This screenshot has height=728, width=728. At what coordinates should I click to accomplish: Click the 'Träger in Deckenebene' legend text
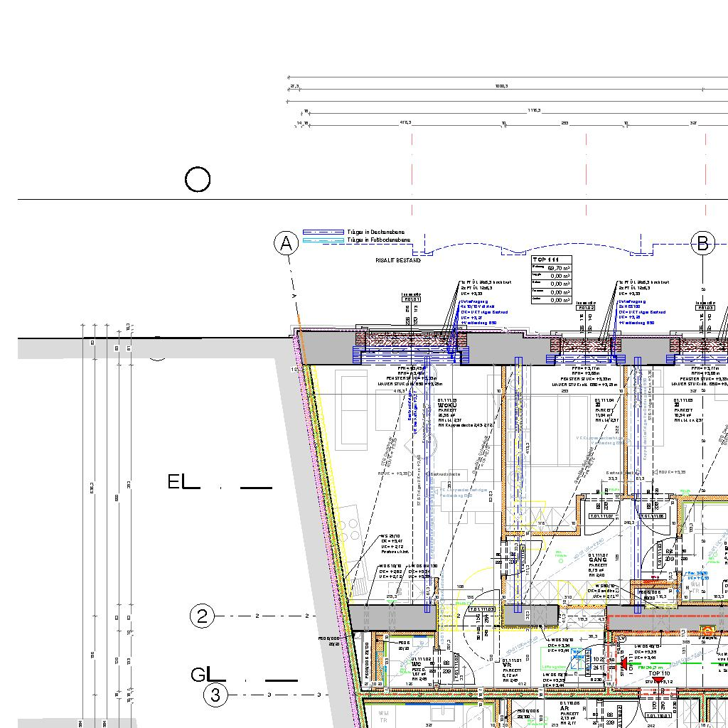click(375, 232)
